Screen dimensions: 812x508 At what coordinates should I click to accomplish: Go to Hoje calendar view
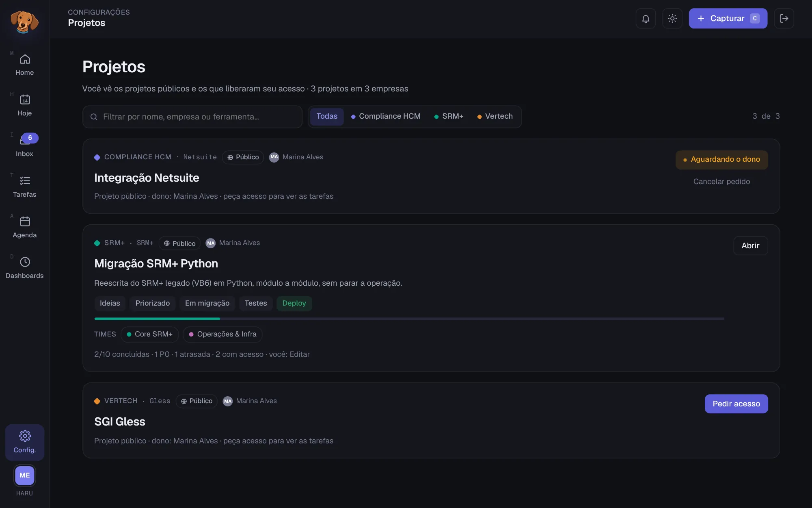pos(25,106)
